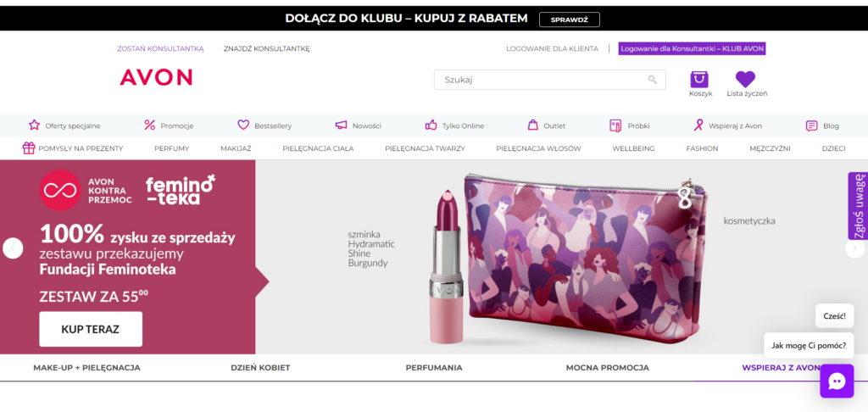Image resolution: width=868 pixels, height=412 pixels.
Task: Click the search magnifier icon
Action: point(652,80)
